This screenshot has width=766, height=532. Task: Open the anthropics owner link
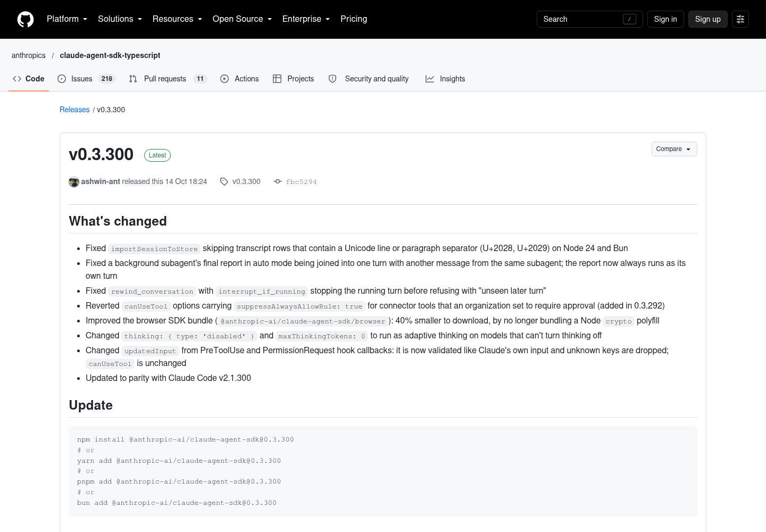click(x=29, y=55)
